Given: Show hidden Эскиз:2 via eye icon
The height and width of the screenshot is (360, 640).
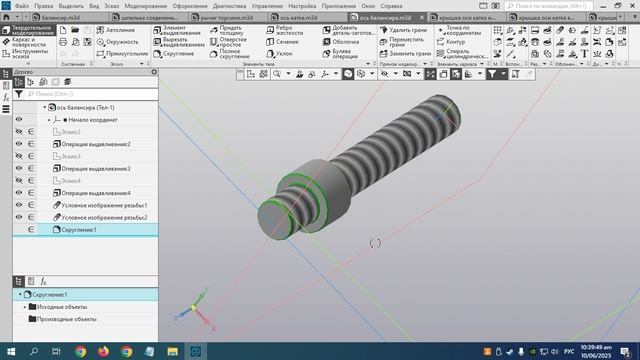Looking at the screenshot, I should click(x=19, y=132).
